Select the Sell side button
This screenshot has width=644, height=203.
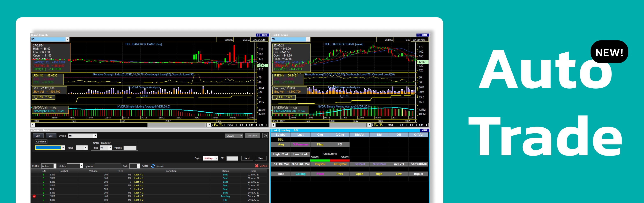[51, 136]
